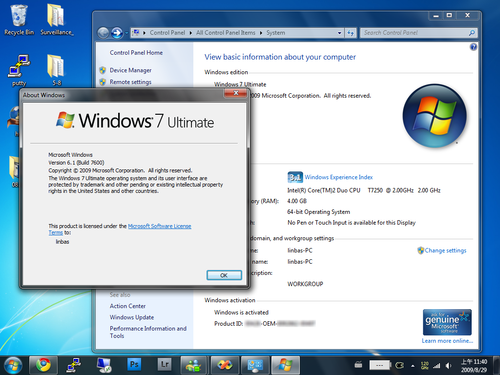Expand the address bar history dropdown

[x=340, y=33]
